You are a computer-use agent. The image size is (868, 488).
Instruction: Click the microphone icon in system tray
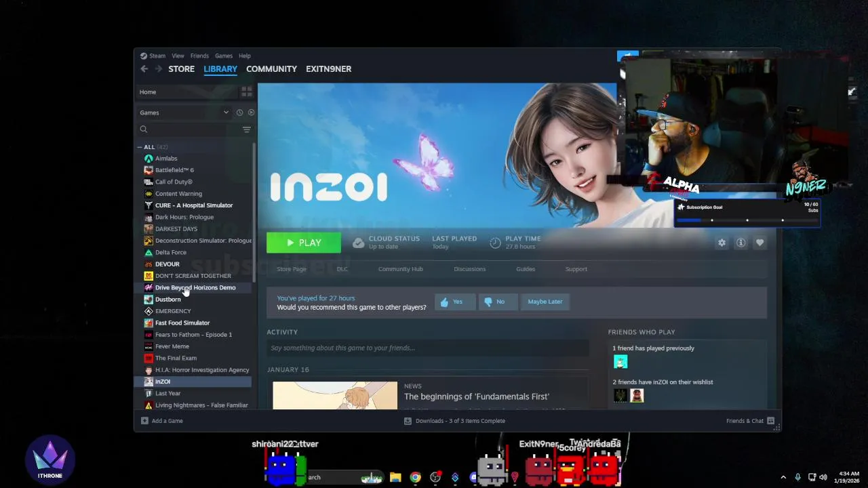pos(797,477)
